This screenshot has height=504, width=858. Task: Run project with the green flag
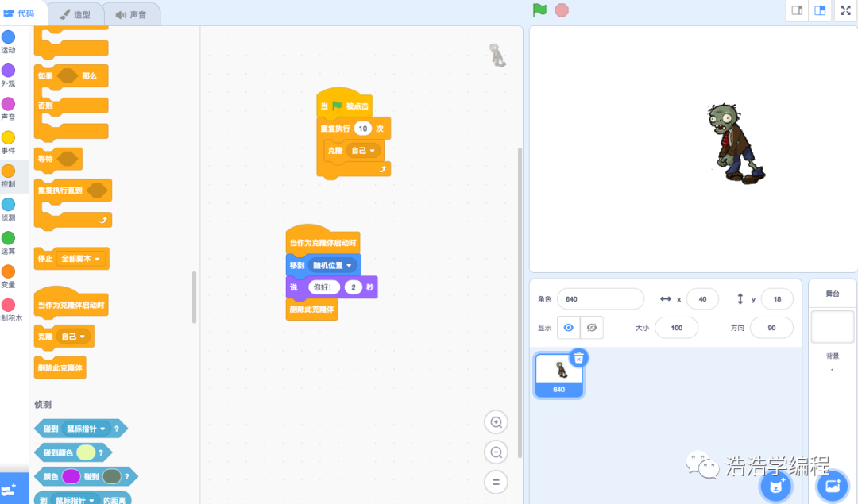(539, 10)
